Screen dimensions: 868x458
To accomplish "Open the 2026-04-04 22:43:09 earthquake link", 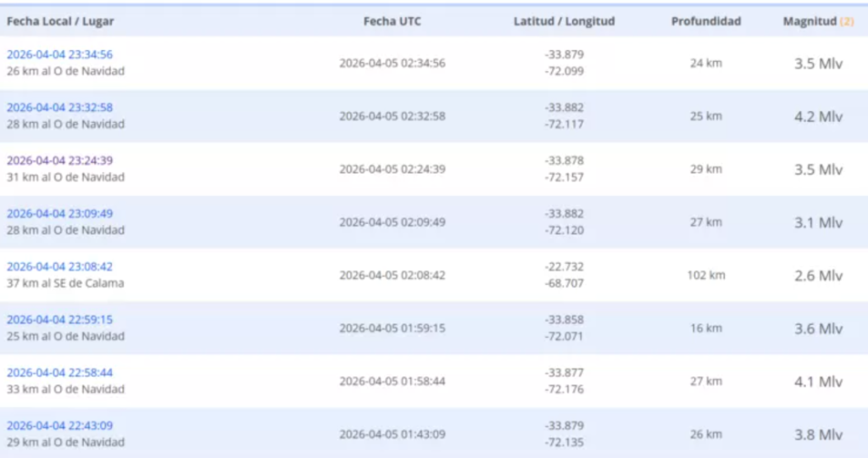I will (x=59, y=426).
